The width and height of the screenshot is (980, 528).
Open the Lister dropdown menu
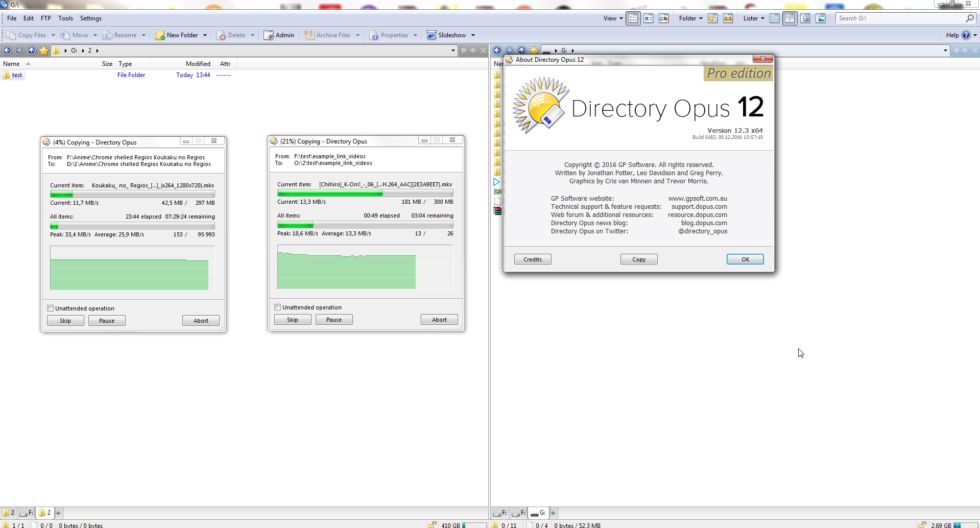pos(754,18)
